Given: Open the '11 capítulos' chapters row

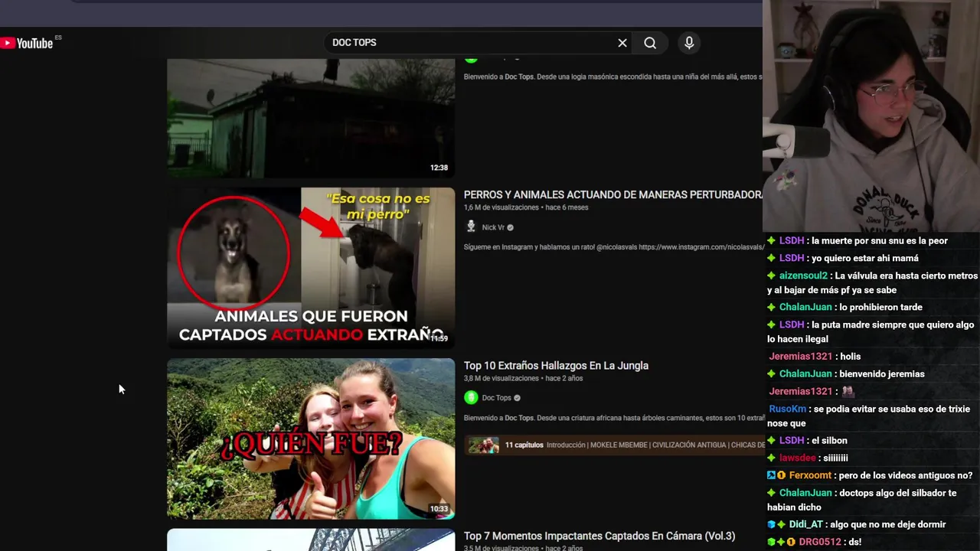Looking at the screenshot, I should pyautogui.click(x=614, y=445).
